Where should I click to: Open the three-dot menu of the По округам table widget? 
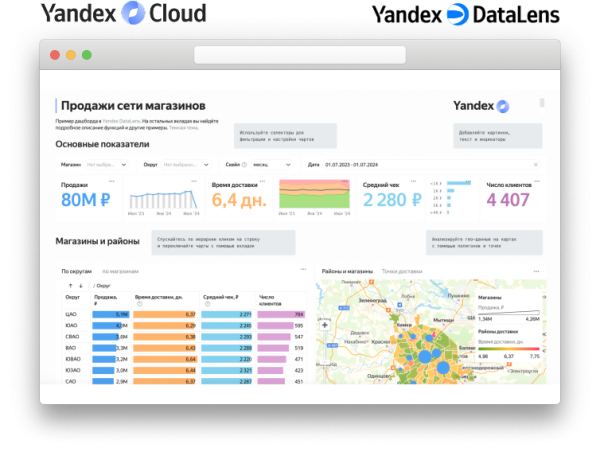click(x=303, y=269)
